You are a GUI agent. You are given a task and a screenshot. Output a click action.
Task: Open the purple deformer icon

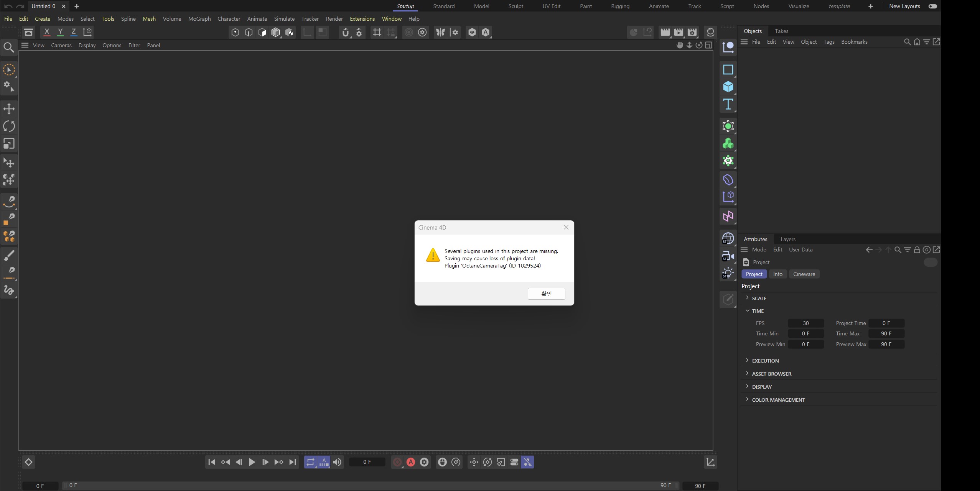point(728,180)
